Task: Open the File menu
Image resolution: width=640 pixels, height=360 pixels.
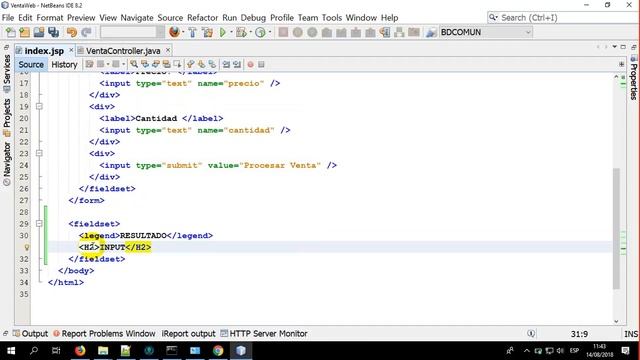Action: tap(8, 18)
